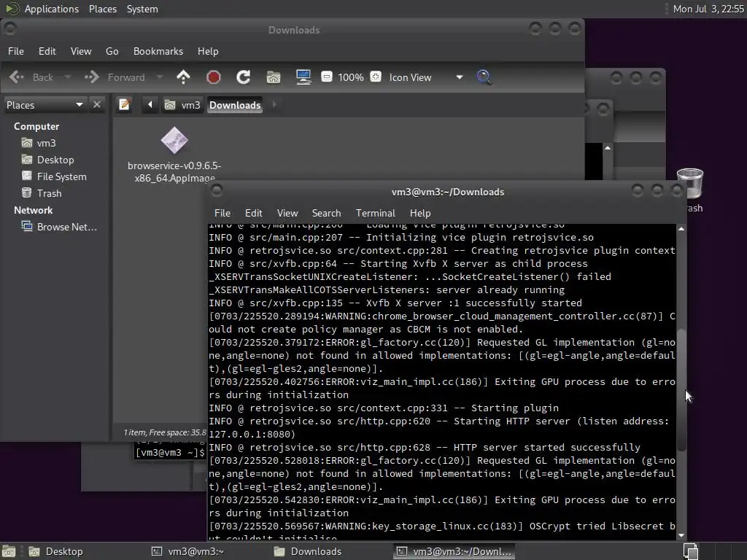Click the terminal scrollbar down arrow
Screen dimensions: 747x560
[681, 536]
